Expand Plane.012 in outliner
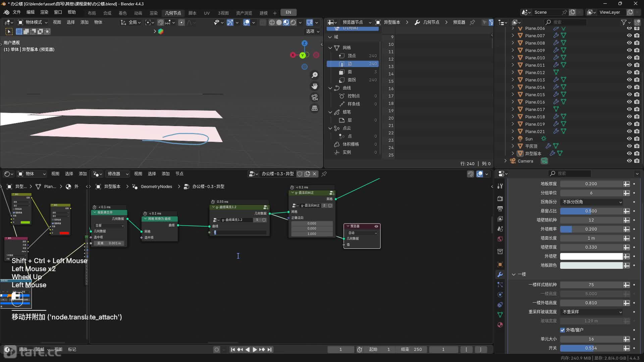 (513, 72)
